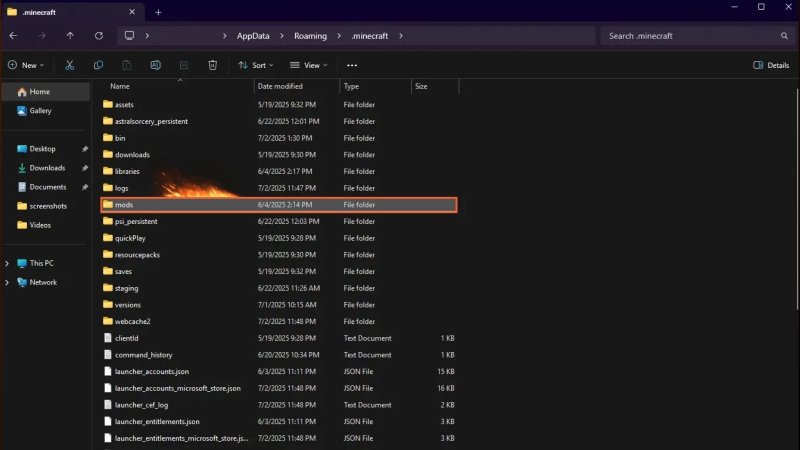Copy the selected item using toolbar icon
This screenshot has height=450, width=800.
point(98,65)
